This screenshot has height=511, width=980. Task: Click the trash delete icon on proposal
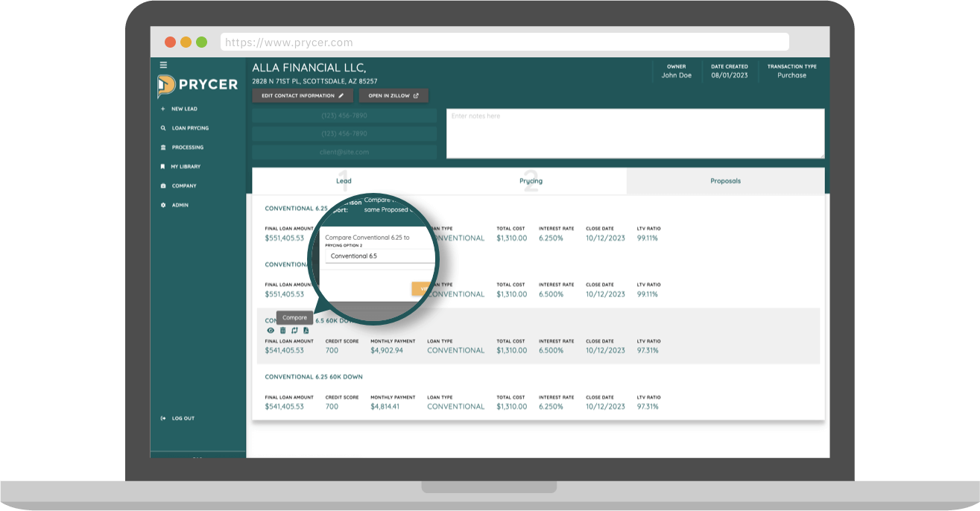[x=282, y=331]
